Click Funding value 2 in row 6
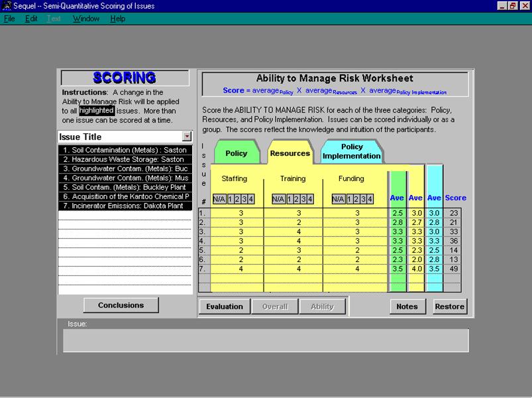532x398 pixels. point(357,259)
